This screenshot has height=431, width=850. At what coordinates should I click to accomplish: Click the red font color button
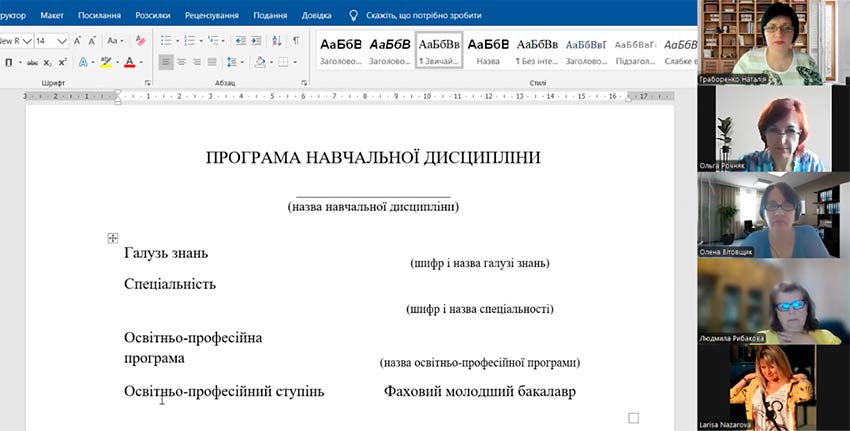pyautogui.click(x=130, y=62)
